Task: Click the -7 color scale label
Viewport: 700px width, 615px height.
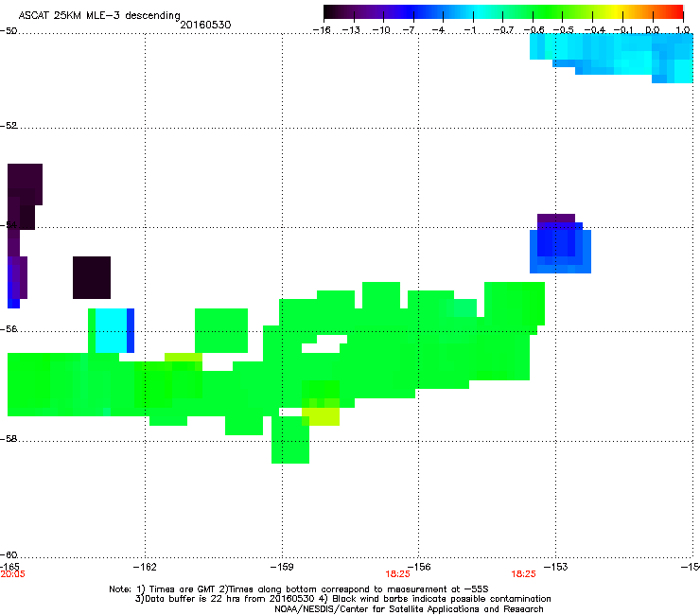Action: point(410,30)
